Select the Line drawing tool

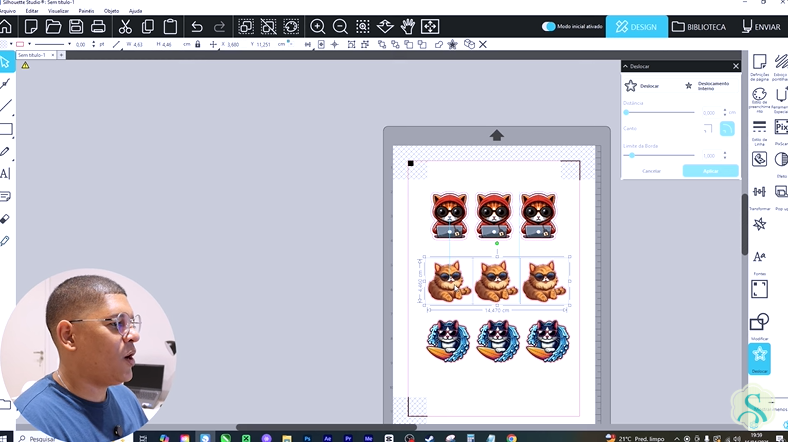(x=6, y=105)
